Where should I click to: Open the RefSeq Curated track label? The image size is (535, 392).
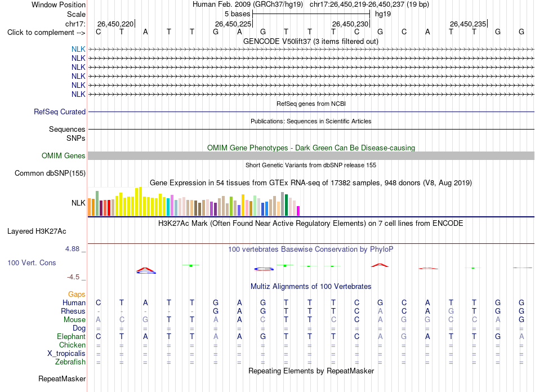pyautogui.click(x=60, y=112)
